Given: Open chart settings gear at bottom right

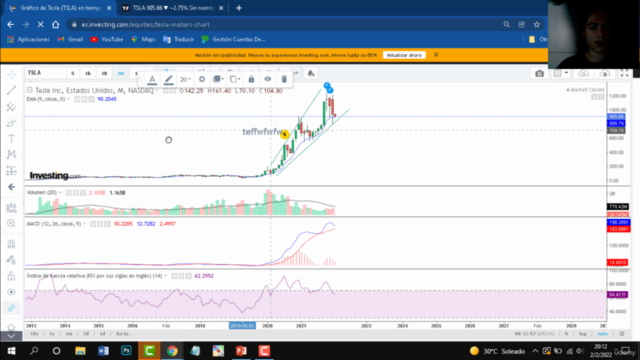Looking at the screenshot, I should coord(622,334).
